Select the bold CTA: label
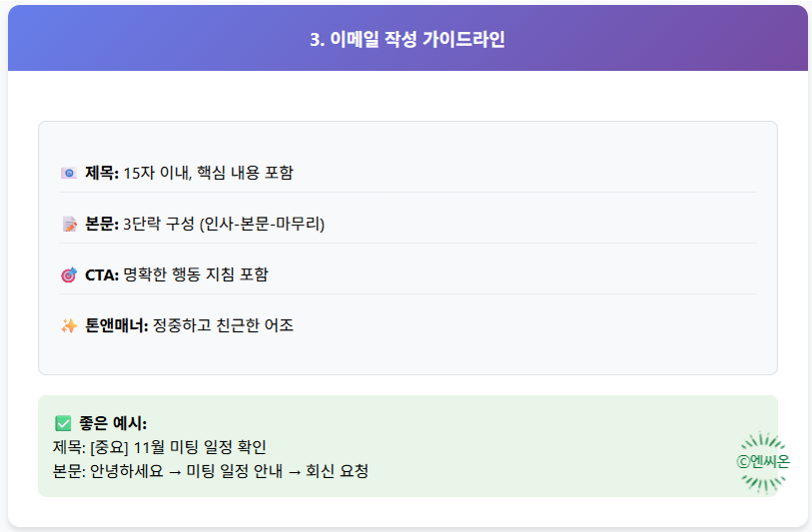Image resolution: width=812 pixels, height=532 pixels. (102, 274)
